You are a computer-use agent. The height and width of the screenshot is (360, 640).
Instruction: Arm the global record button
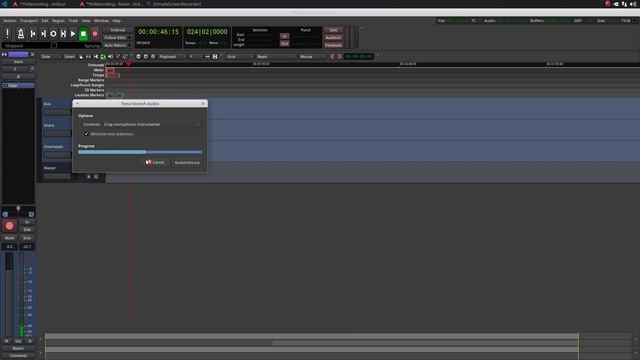point(95,33)
